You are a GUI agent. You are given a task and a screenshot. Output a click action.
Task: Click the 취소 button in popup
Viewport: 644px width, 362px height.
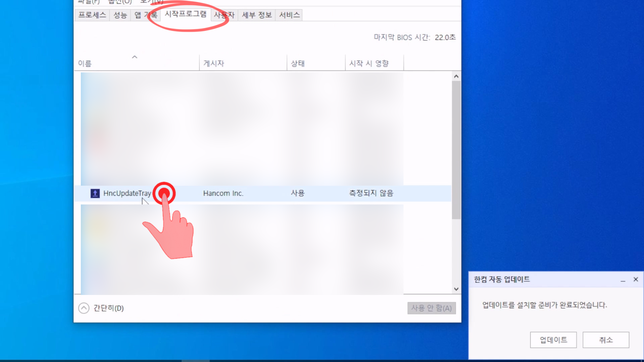[606, 340]
